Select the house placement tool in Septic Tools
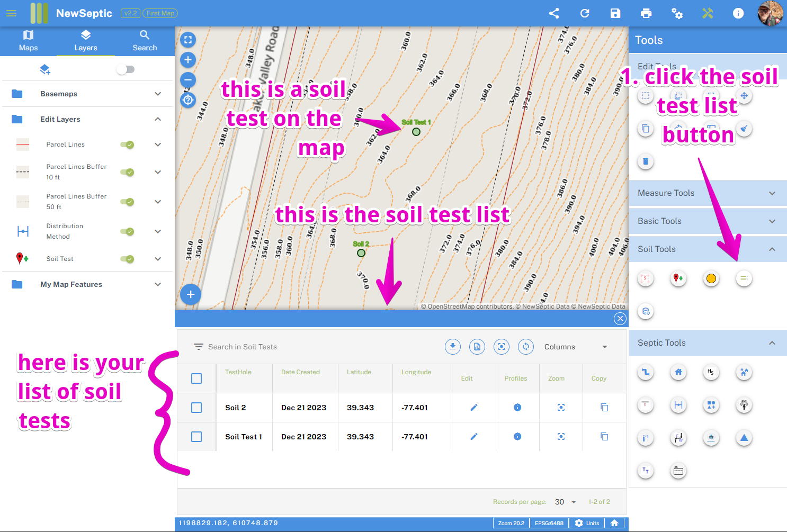 [678, 372]
